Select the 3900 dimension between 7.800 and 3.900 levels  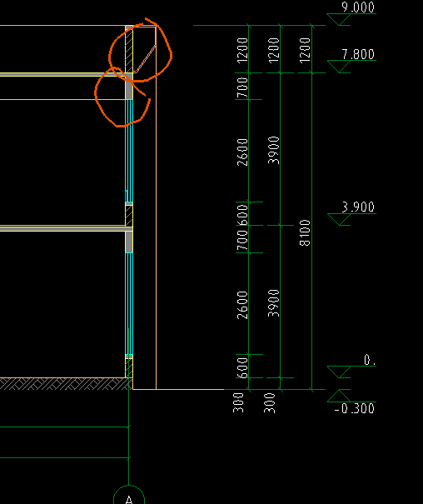pyautogui.click(x=274, y=150)
